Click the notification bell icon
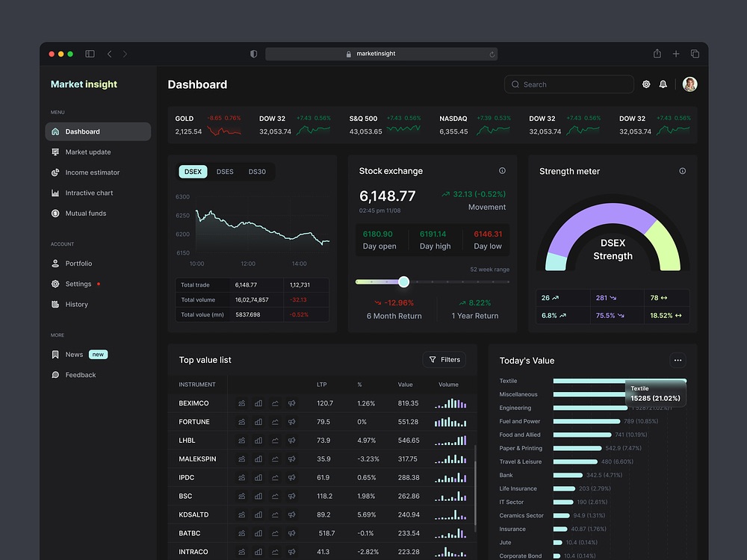747x560 pixels. pyautogui.click(x=663, y=84)
